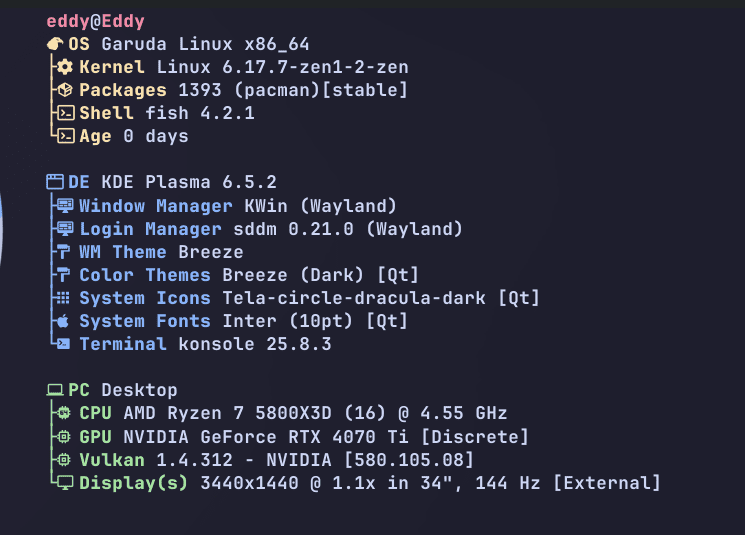The image size is (745, 535).
Task: Click the apple icon beside System Fonts
Action: point(65,321)
